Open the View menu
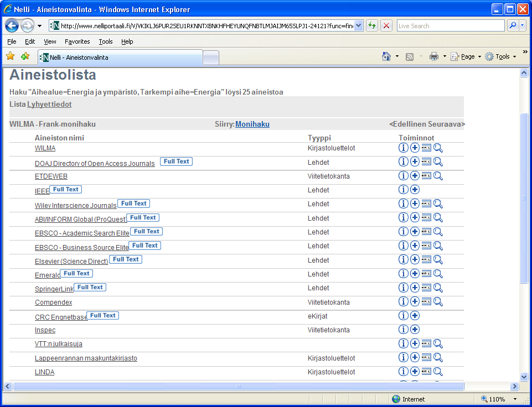The image size is (532, 407). pos(50,41)
